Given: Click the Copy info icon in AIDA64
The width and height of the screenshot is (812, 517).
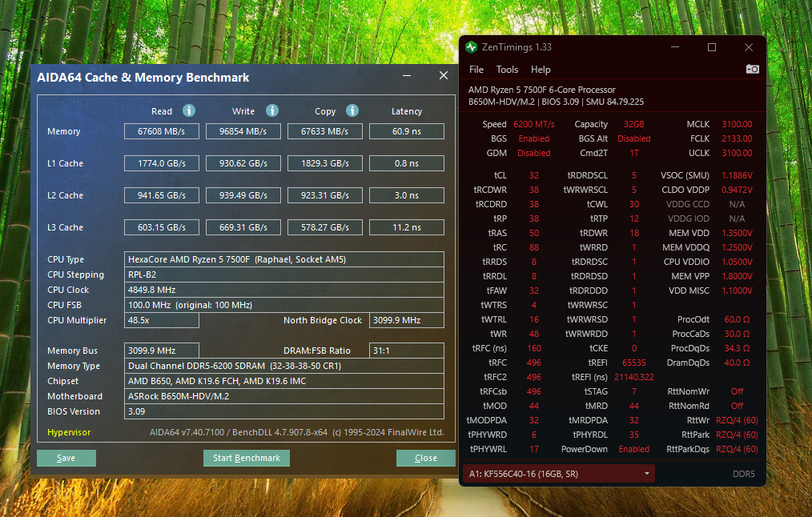Looking at the screenshot, I should pyautogui.click(x=352, y=110).
